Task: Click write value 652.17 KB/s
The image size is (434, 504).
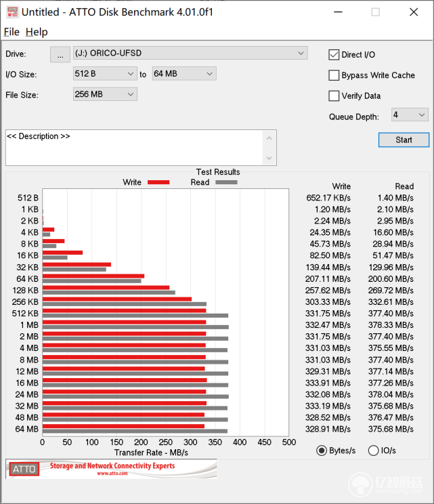Action: click(328, 198)
